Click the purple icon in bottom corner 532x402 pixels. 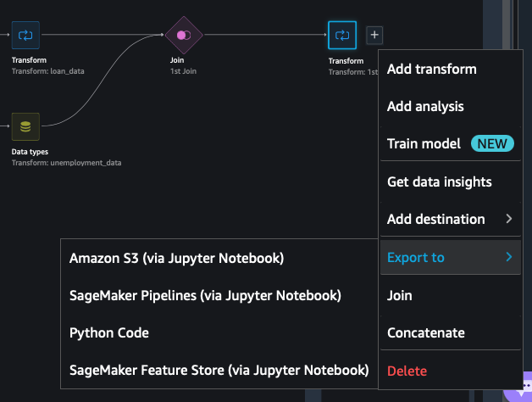tap(518, 392)
